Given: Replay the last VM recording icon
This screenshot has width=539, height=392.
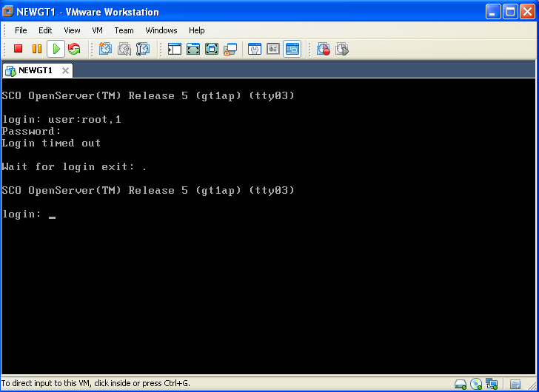Looking at the screenshot, I should pyautogui.click(x=342, y=49).
